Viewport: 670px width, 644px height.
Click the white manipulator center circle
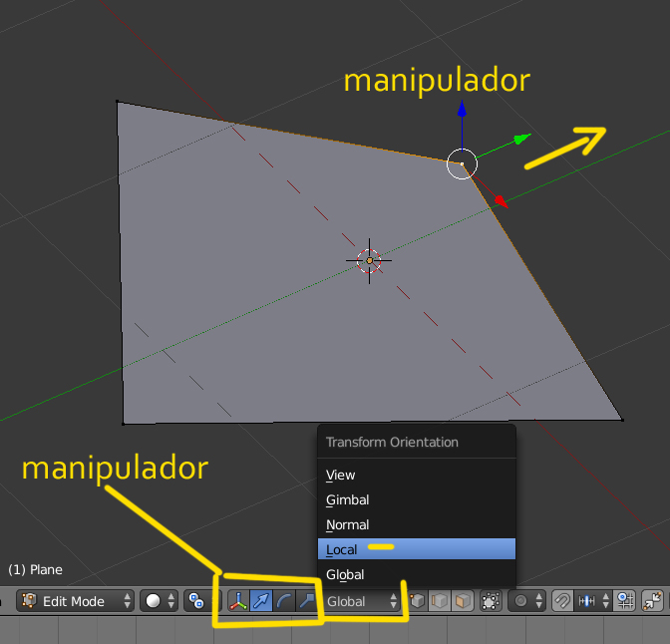click(x=462, y=164)
